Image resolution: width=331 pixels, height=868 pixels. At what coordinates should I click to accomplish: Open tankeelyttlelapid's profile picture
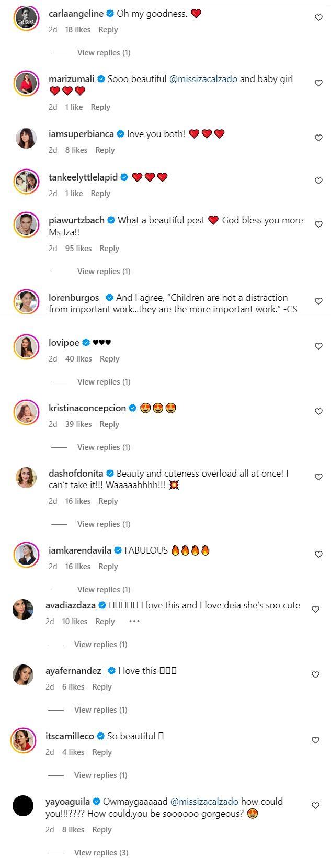26,182
